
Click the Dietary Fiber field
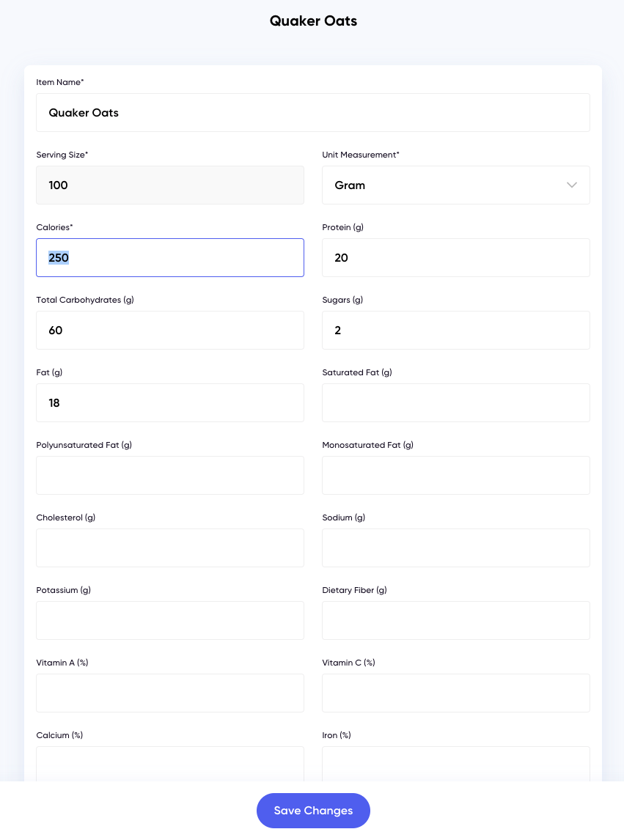[x=455, y=620]
